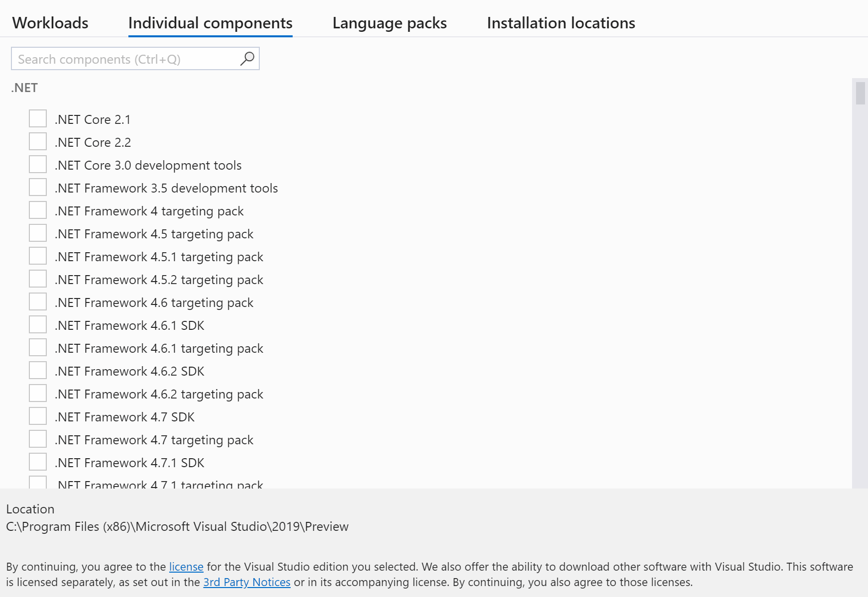The width and height of the screenshot is (868, 597).
Task: Switch to the Workloads tab
Action: tap(50, 22)
